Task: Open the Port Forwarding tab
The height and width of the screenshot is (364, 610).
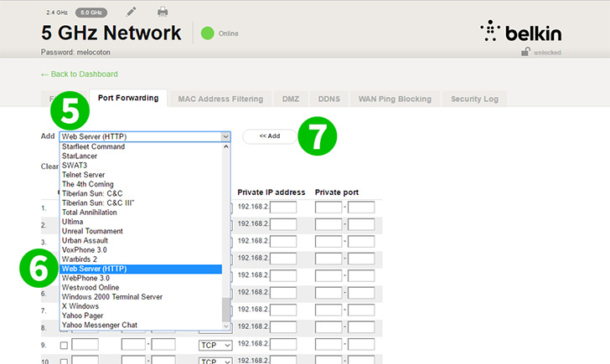Action: pos(128,98)
